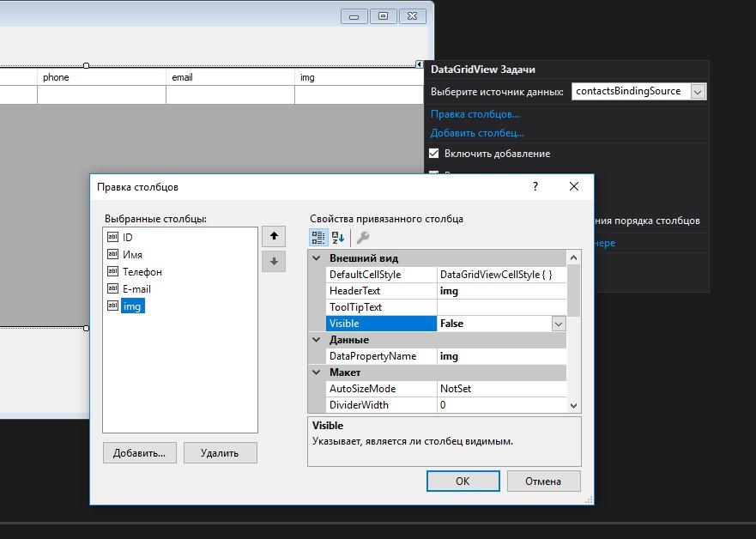Screen dimensions: 756x539
Task: Open the Visible value dropdown
Action: point(559,324)
